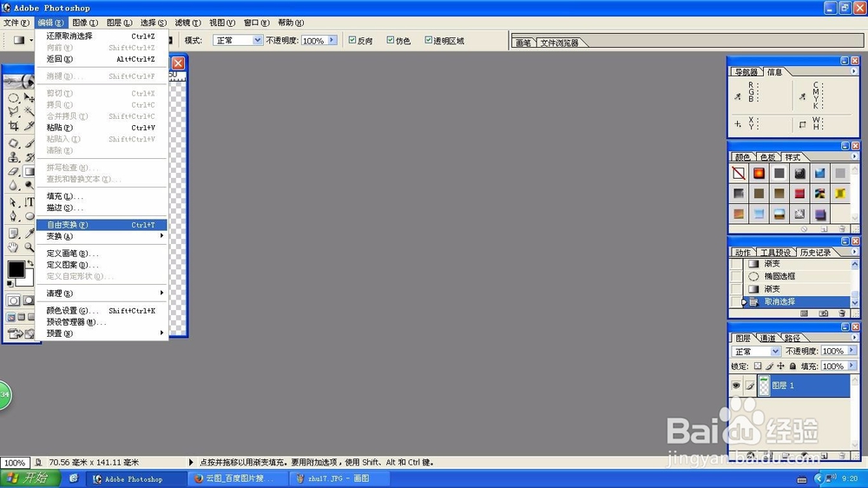Switch to zhu17.JPG 画图 taskbar button

pos(339,478)
